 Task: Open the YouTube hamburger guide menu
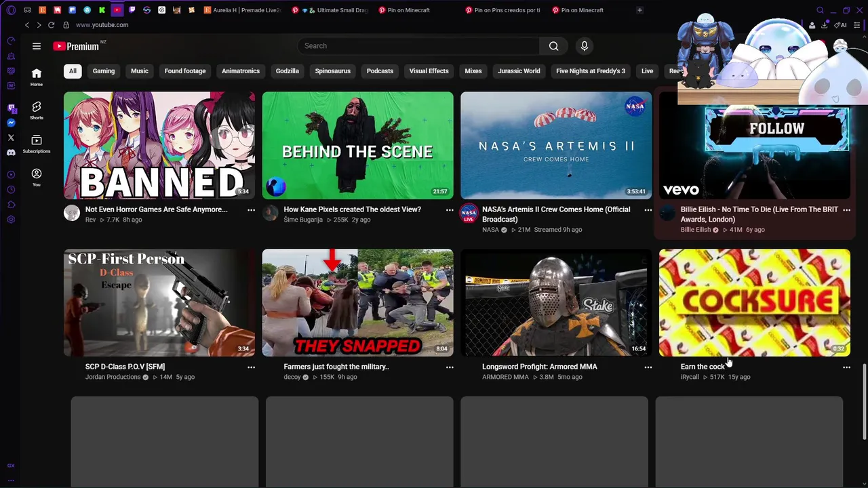coord(37,46)
